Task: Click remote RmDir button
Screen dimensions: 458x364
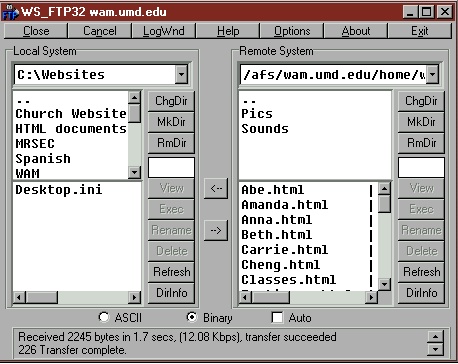Action: tap(421, 143)
